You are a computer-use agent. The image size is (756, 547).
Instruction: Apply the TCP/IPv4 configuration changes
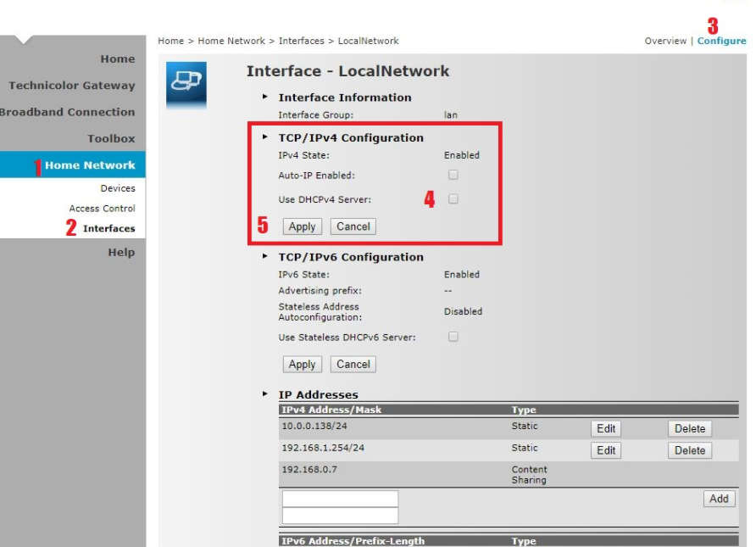click(x=302, y=226)
